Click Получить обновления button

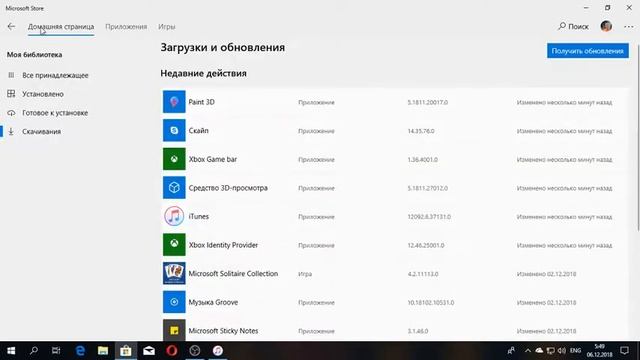tap(588, 51)
